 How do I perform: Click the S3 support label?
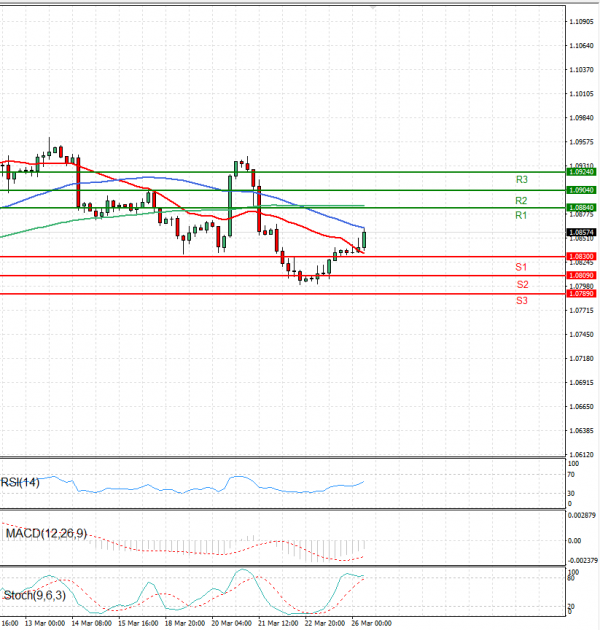(522, 300)
